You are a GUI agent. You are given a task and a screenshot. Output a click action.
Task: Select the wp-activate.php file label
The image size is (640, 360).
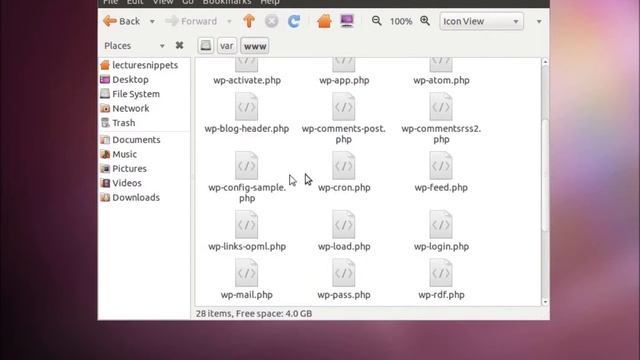coord(247,80)
